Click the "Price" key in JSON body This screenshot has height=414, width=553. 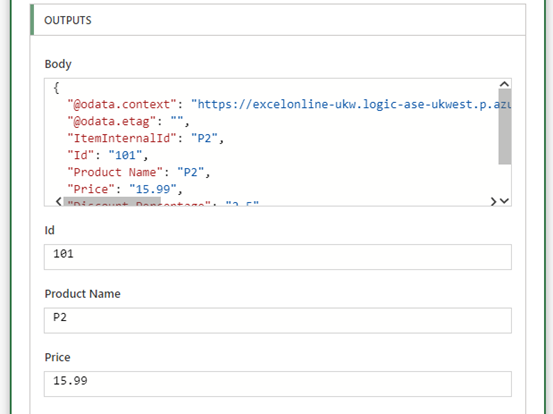click(x=91, y=189)
